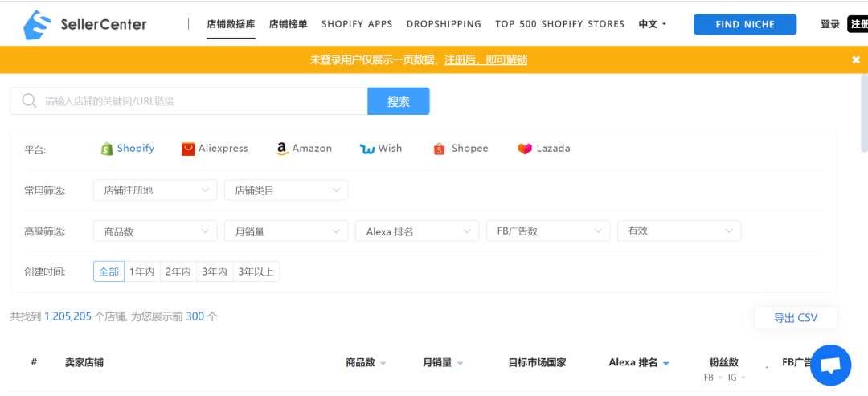Open the 有效 filter dropdown

coord(678,231)
